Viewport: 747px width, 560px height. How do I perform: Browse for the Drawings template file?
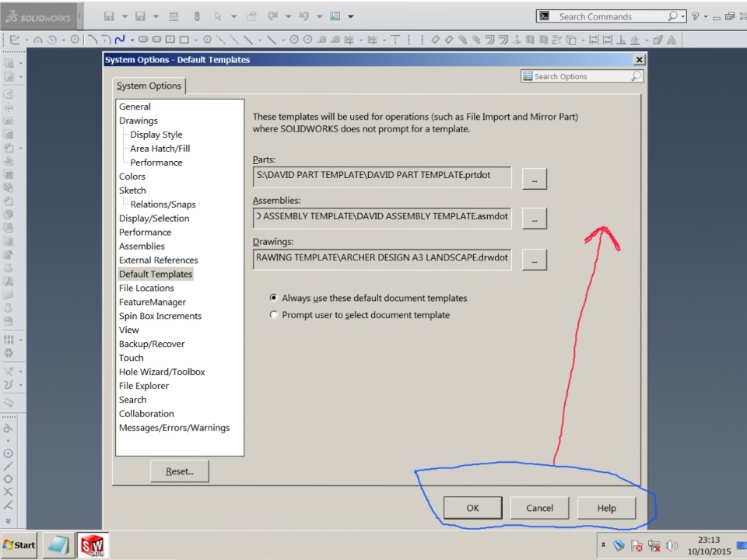pyautogui.click(x=534, y=260)
